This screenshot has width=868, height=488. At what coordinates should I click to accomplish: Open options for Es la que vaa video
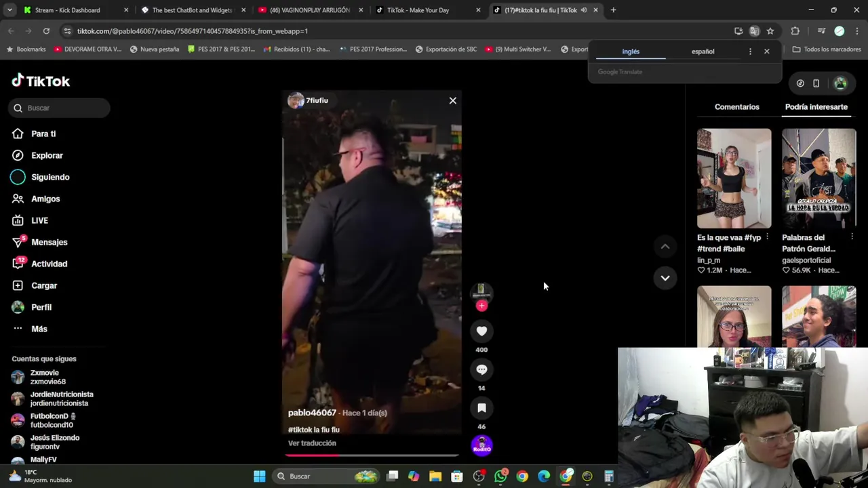click(x=767, y=237)
